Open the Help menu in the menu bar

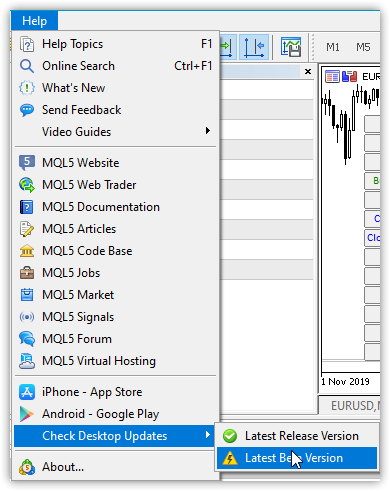coord(34,21)
